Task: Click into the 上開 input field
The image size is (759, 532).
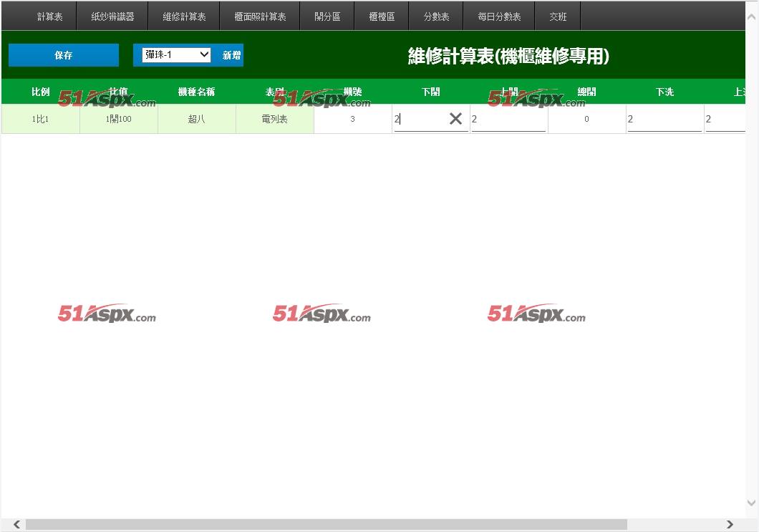Action: (x=508, y=120)
